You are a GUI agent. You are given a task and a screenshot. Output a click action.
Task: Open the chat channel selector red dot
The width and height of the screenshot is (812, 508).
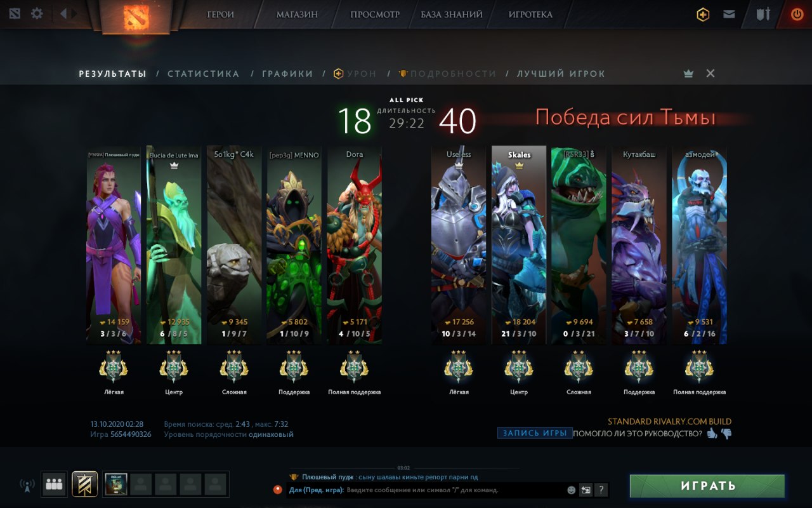(277, 490)
